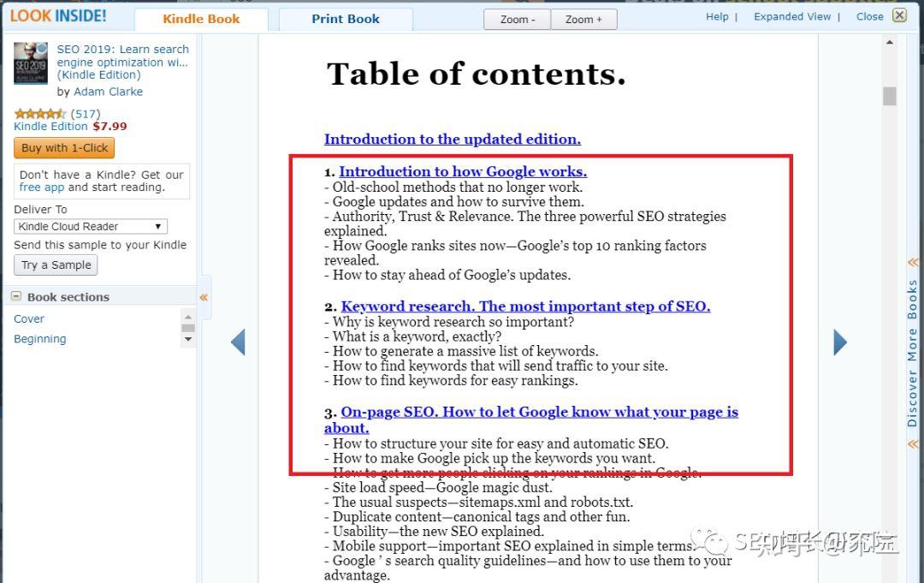Jump to the Beginning section
The image size is (924, 583).
pyautogui.click(x=40, y=339)
